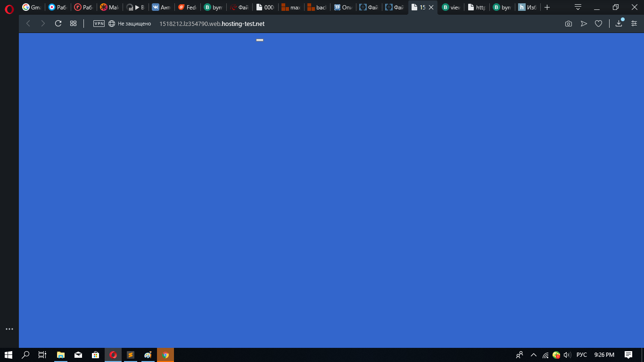Open Easy Setup sliders icon
This screenshot has height=362, width=644.
(x=634, y=24)
